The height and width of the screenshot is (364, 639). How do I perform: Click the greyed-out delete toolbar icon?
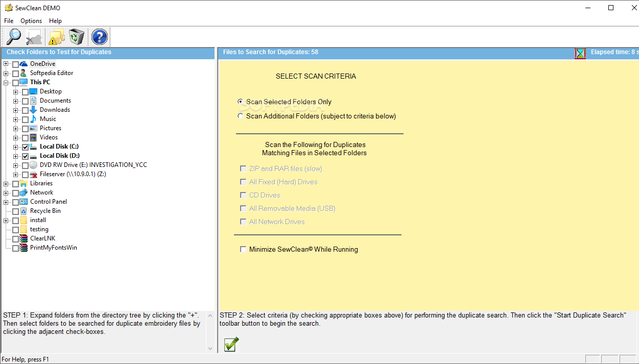tap(34, 37)
